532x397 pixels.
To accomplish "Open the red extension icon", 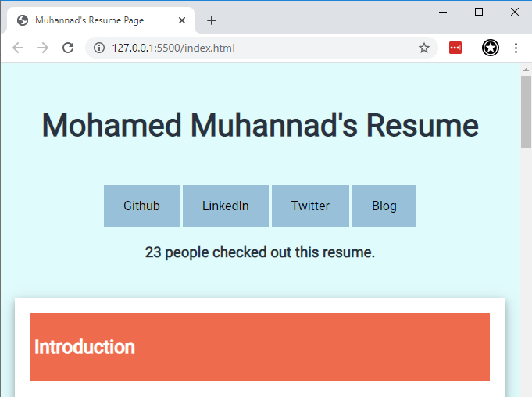I will click(455, 48).
